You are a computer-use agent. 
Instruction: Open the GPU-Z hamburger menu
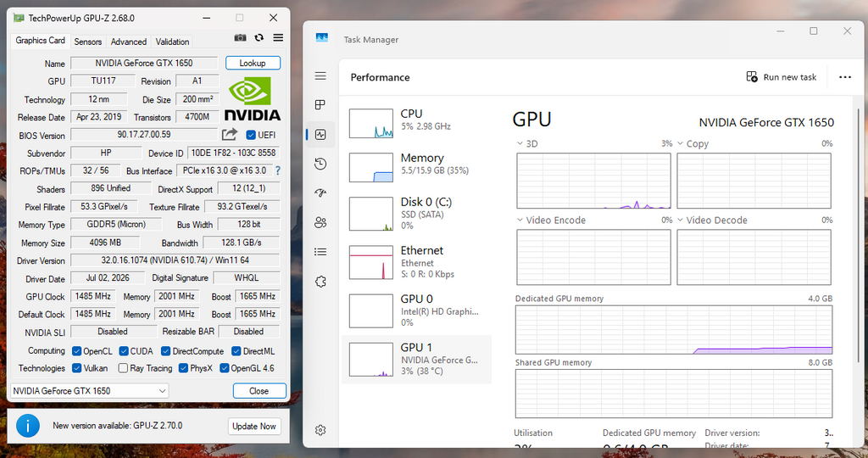(x=278, y=37)
